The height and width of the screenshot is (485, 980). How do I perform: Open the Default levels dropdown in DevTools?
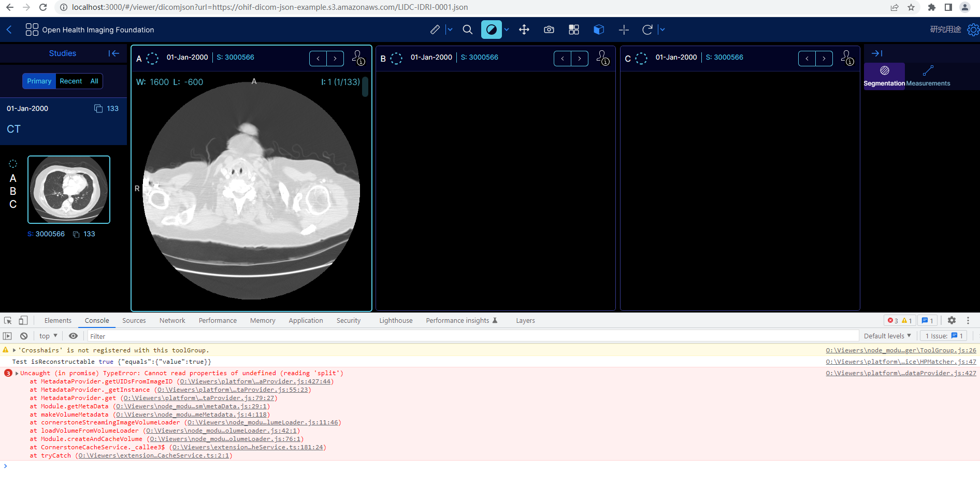(x=887, y=336)
